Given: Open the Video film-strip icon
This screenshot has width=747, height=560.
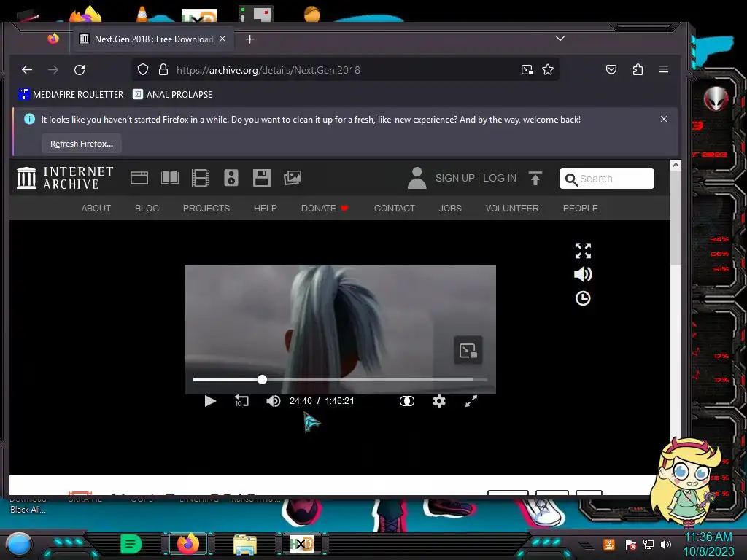Looking at the screenshot, I should tap(201, 178).
